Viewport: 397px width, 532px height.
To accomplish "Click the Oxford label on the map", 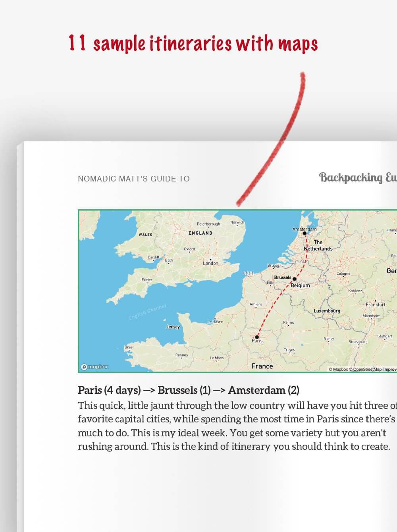I will click(x=189, y=249).
